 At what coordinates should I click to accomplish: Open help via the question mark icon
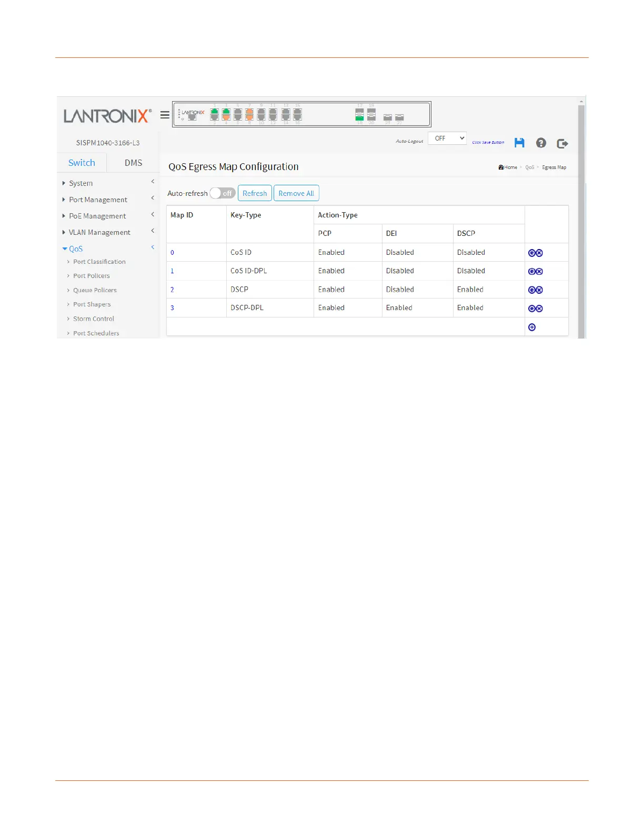(541, 143)
